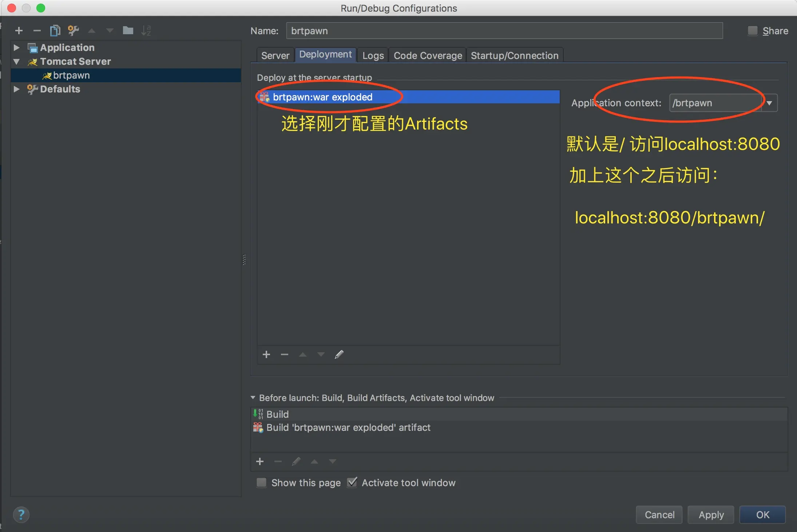Copy configuration using the duplicate icon

(55, 31)
